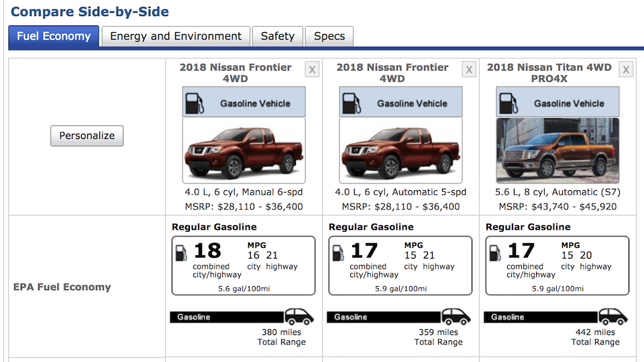Click car icon above 380 miles range
Image resolution: width=644 pixels, height=362 pixels.
click(299, 316)
